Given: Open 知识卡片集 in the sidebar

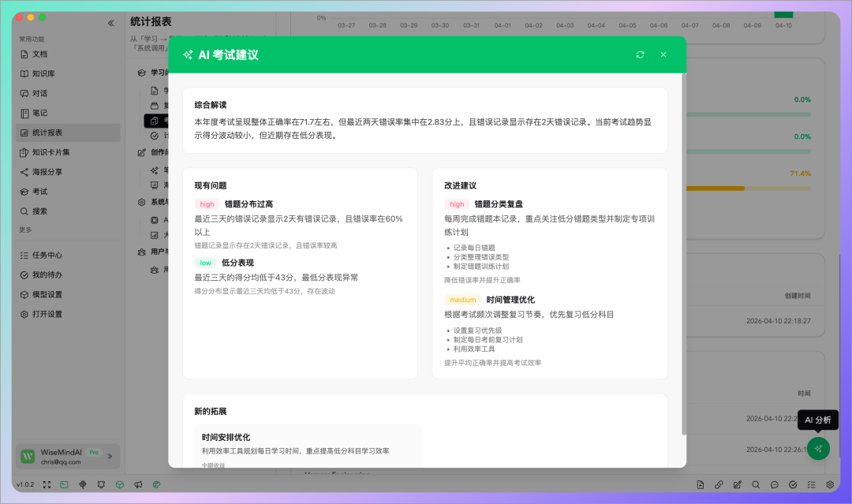Looking at the screenshot, I should pyautogui.click(x=68, y=152).
